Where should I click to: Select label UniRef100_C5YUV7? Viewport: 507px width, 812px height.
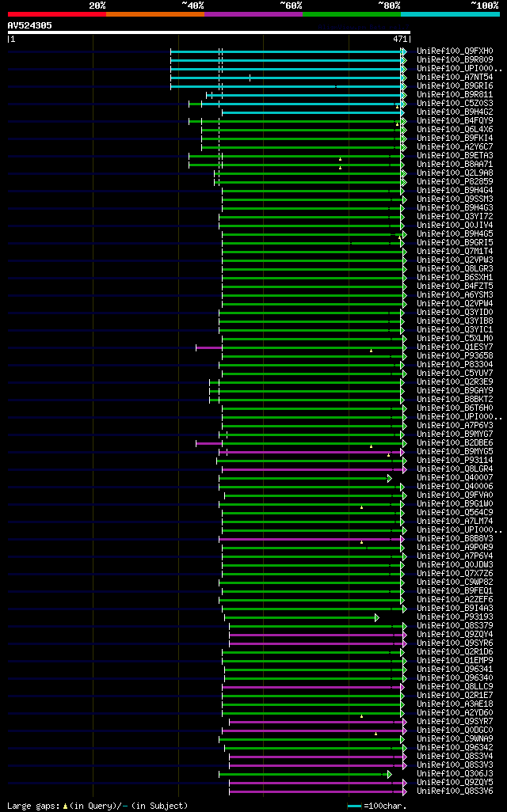(x=455, y=374)
